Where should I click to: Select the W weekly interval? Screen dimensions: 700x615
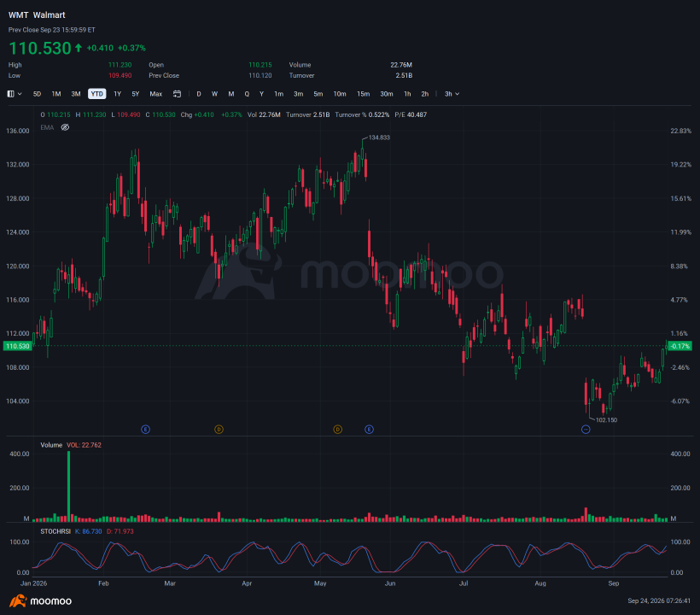(215, 94)
